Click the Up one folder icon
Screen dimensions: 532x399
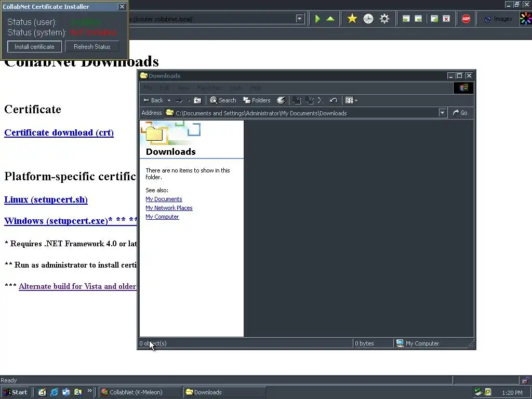[x=197, y=100]
